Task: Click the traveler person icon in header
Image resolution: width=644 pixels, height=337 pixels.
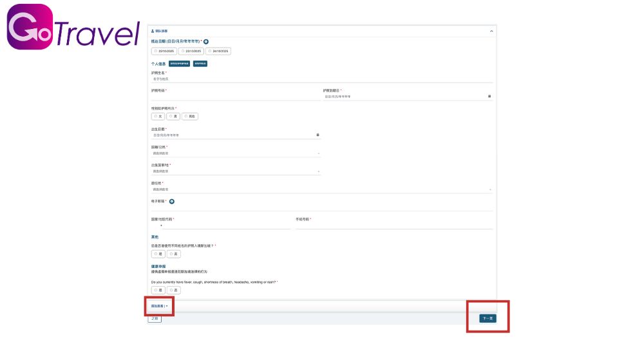Action: 152,31
